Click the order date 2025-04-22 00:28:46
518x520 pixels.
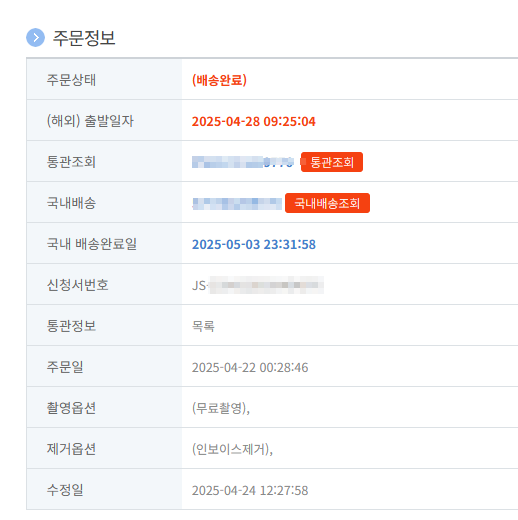tap(250, 367)
